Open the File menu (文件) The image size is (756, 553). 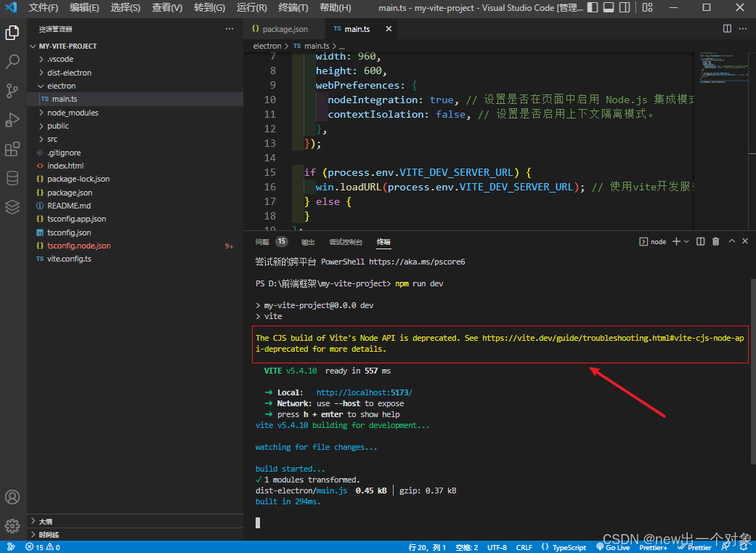(x=44, y=8)
